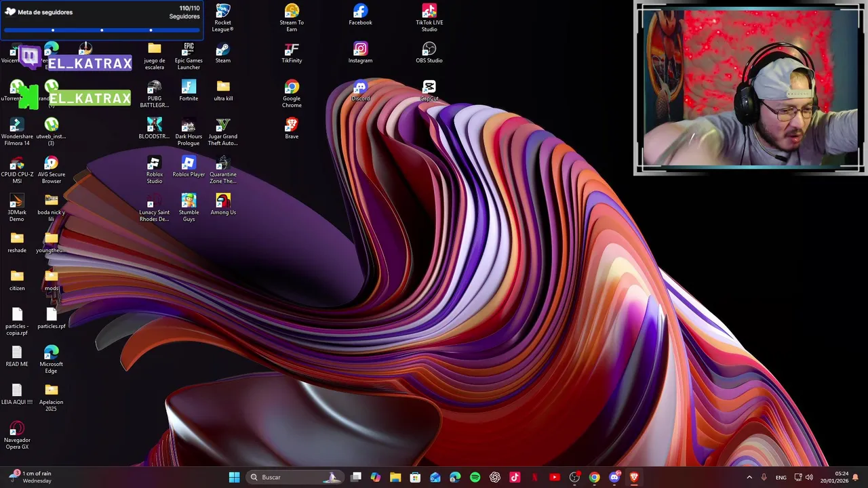The image size is (868, 488).
Task: Select the READ ME file
Action: coord(17,357)
